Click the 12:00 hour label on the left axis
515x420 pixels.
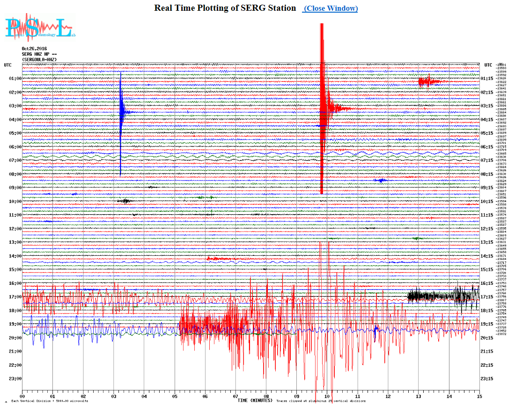point(15,229)
